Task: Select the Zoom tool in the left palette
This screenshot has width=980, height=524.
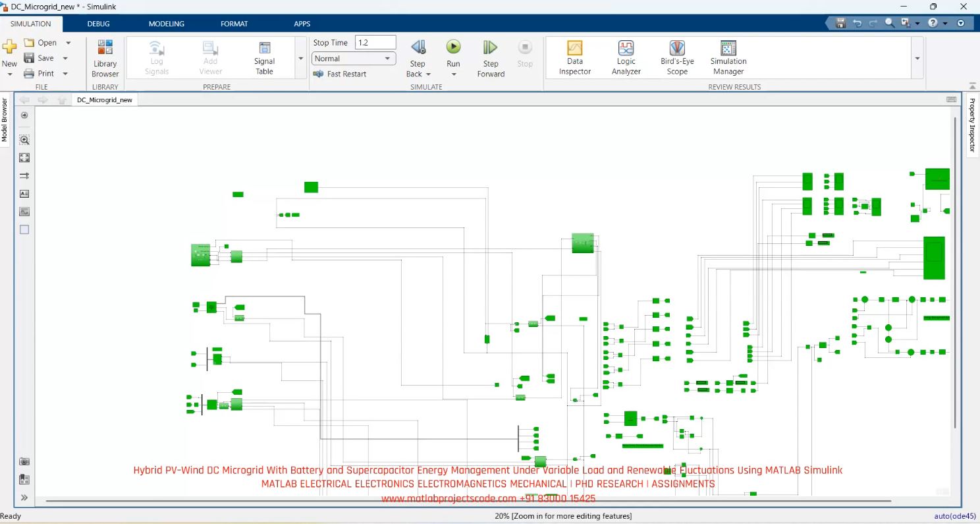Action: coord(24,140)
